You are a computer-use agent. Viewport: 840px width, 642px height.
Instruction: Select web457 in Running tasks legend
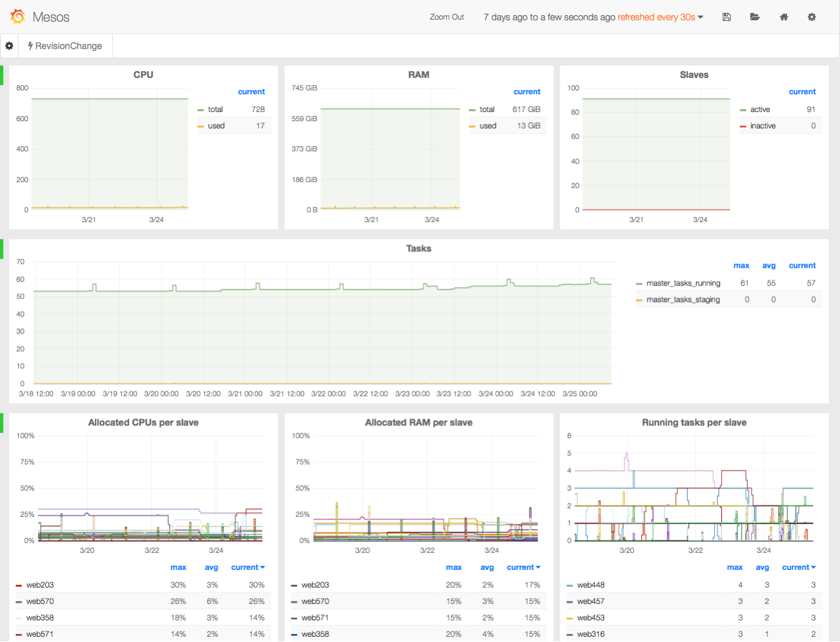click(591, 601)
